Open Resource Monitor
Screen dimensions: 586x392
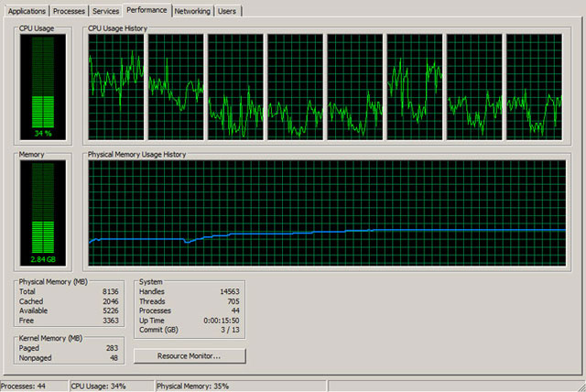pos(190,355)
